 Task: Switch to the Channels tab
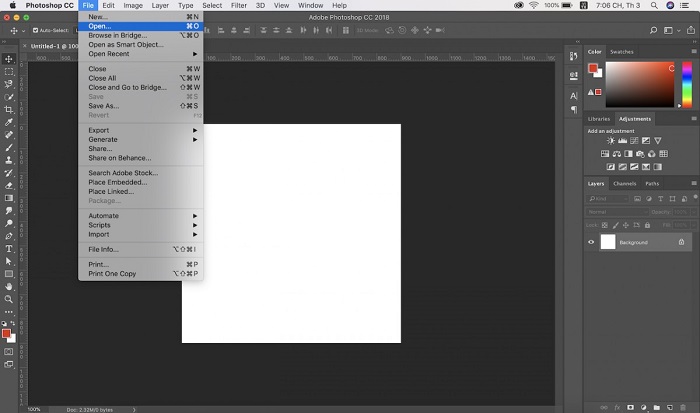[x=624, y=184]
